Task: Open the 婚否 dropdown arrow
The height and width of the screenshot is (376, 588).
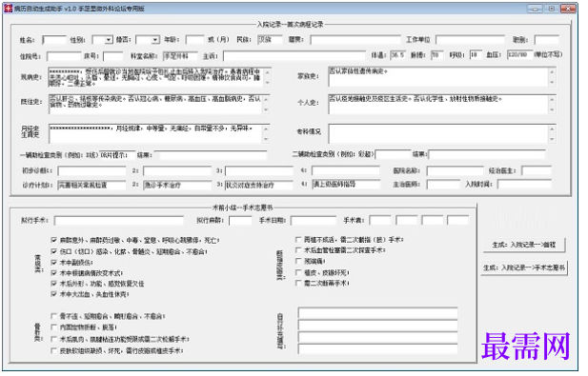Action: pos(155,40)
